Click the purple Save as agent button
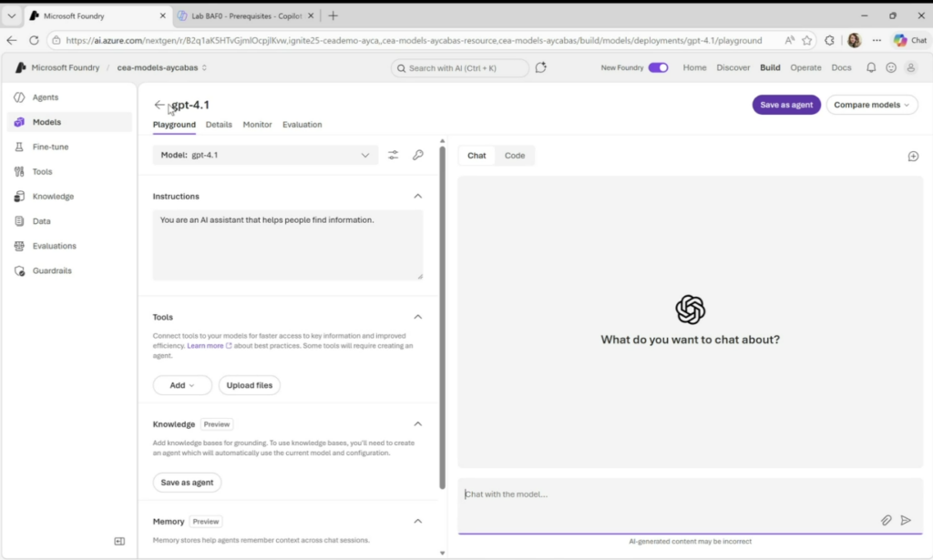 [x=786, y=105]
